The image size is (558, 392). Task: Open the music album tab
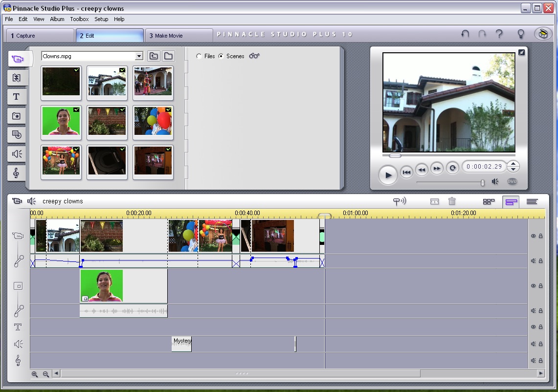click(16, 173)
